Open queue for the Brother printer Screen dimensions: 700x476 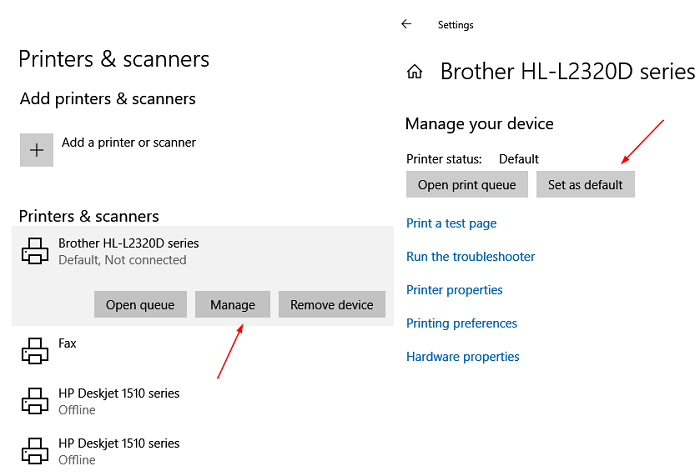pos(140,305)
